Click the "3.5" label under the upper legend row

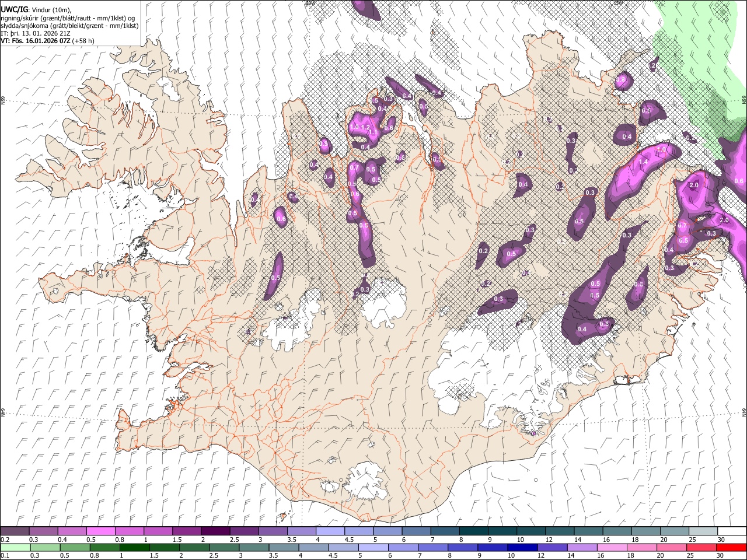point(292,540)
